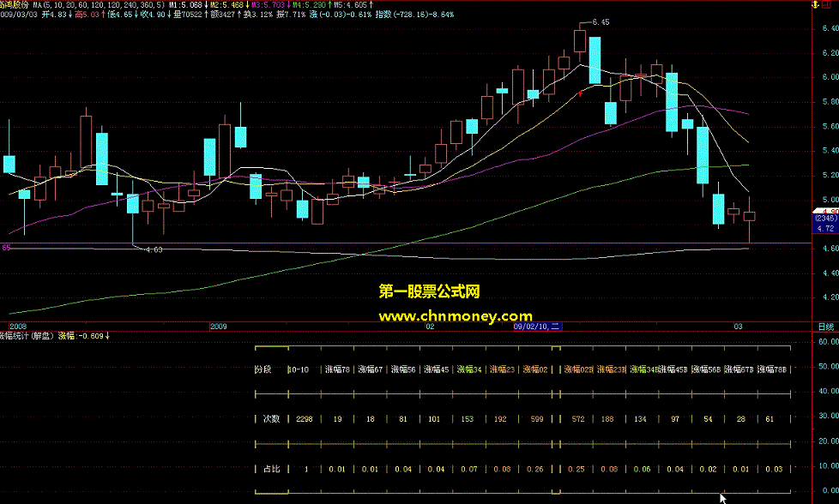Click the 涨幅78 column header
The height and width of the screenshot is (504, 839).
pos(337,369)
